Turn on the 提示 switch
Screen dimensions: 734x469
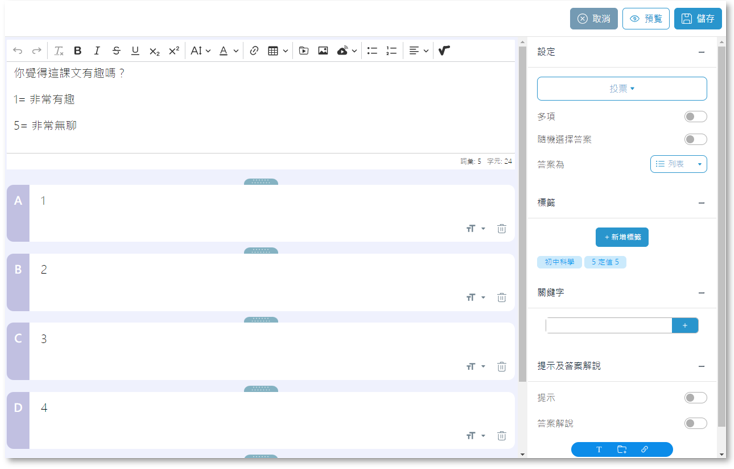(x=695, y=398)
